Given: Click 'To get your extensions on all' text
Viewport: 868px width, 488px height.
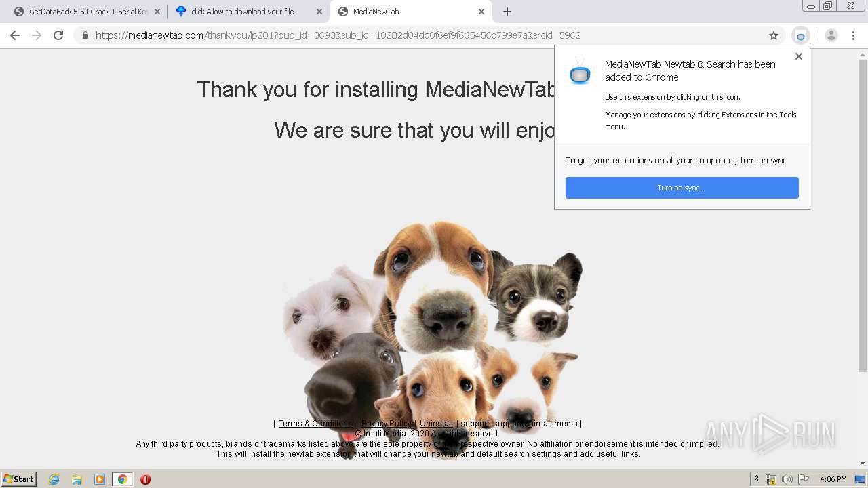Looking at the screenshot, I should [676, 161].
